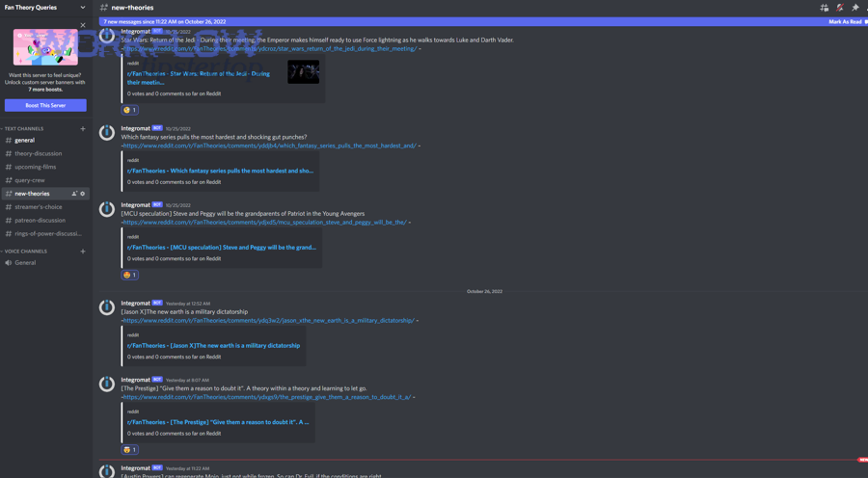Screen dimensions: 868x478
Task: Collapse the TEXT CHANNELS category
Action: tap(22, 129)
